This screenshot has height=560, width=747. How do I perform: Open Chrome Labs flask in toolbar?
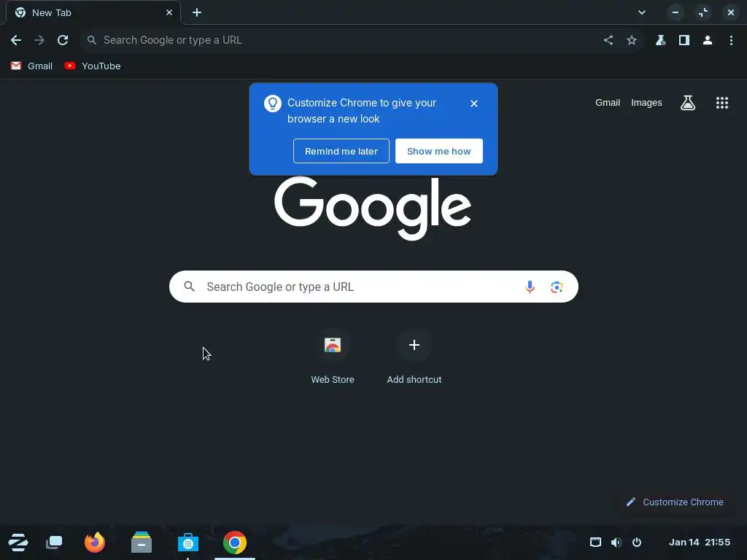660,40
